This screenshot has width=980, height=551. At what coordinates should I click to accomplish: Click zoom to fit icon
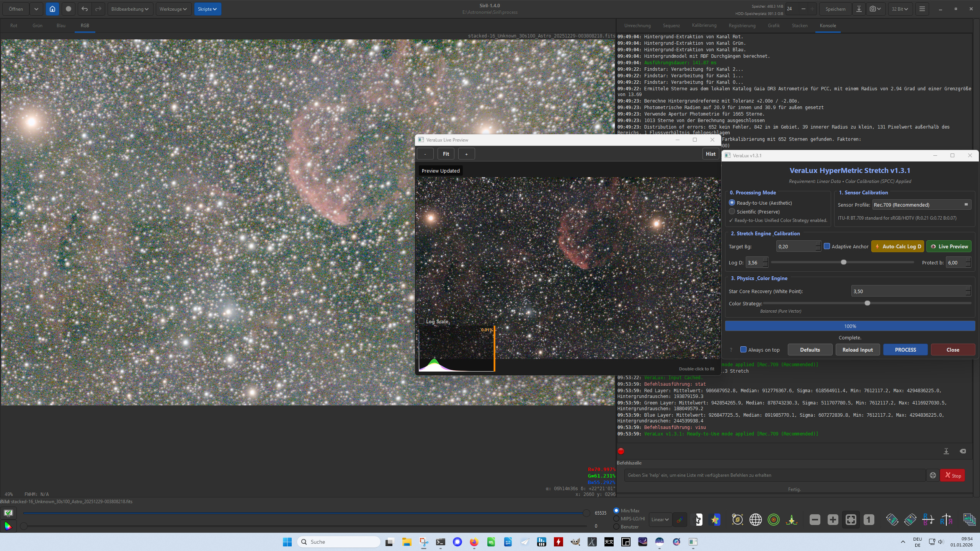tap(851, 520)
